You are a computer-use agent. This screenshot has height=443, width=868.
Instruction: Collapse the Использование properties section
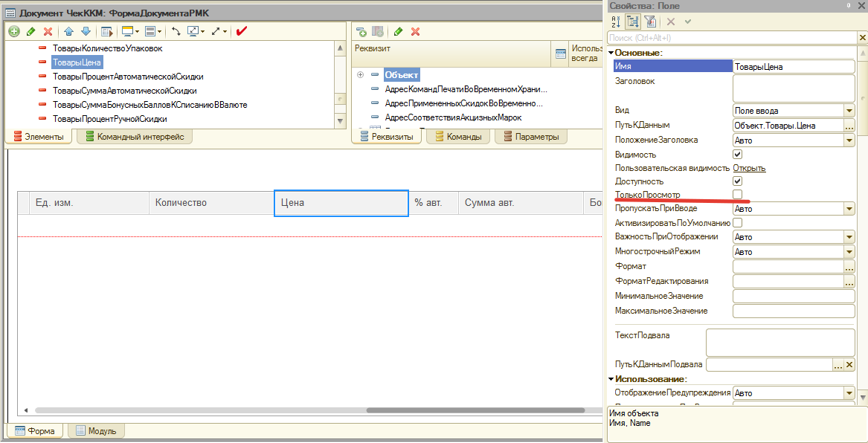(x=611, y=379)
